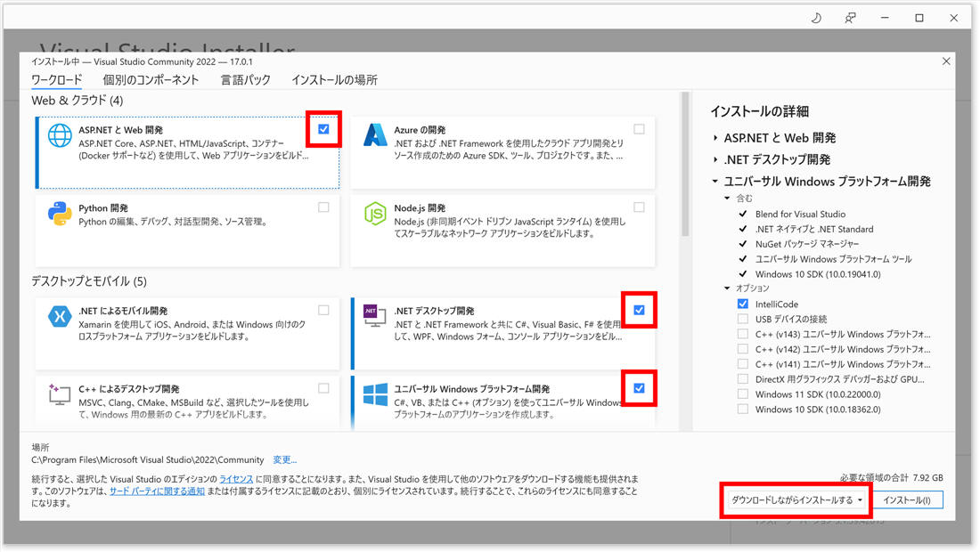Viewport: 980px width, 552px height.
Task: Open the ダウンロードしながらインストールする dropdown
Action: (796, 500)
